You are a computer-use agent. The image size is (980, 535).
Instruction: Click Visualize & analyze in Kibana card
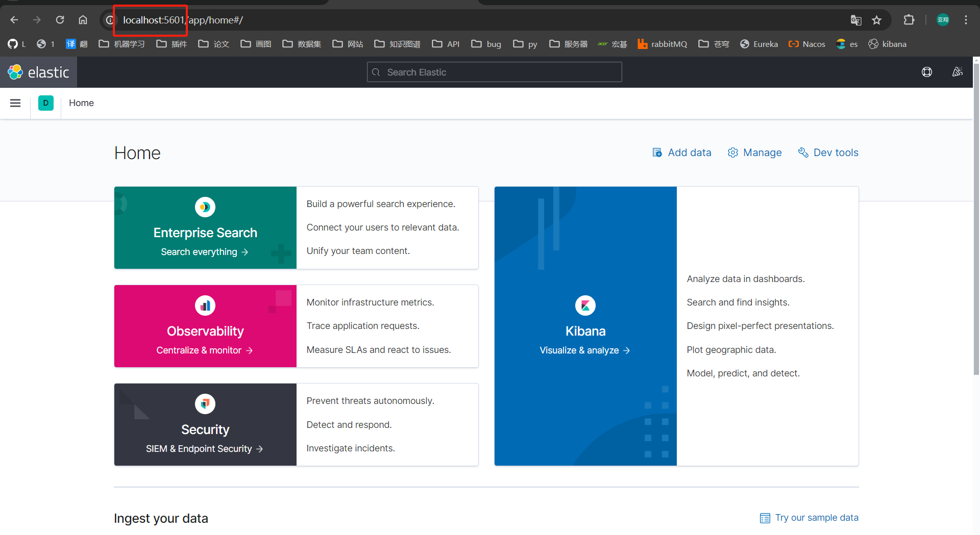(x=585, y=350)
